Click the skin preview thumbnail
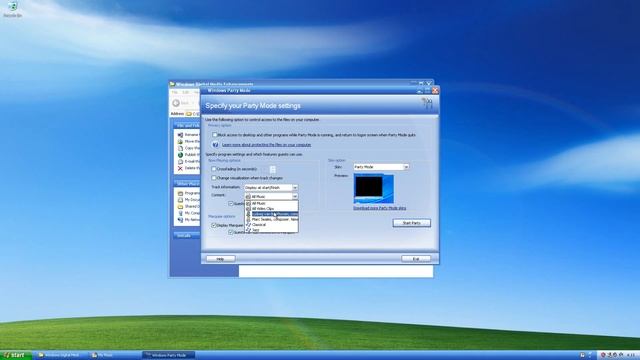 [373, 189]
